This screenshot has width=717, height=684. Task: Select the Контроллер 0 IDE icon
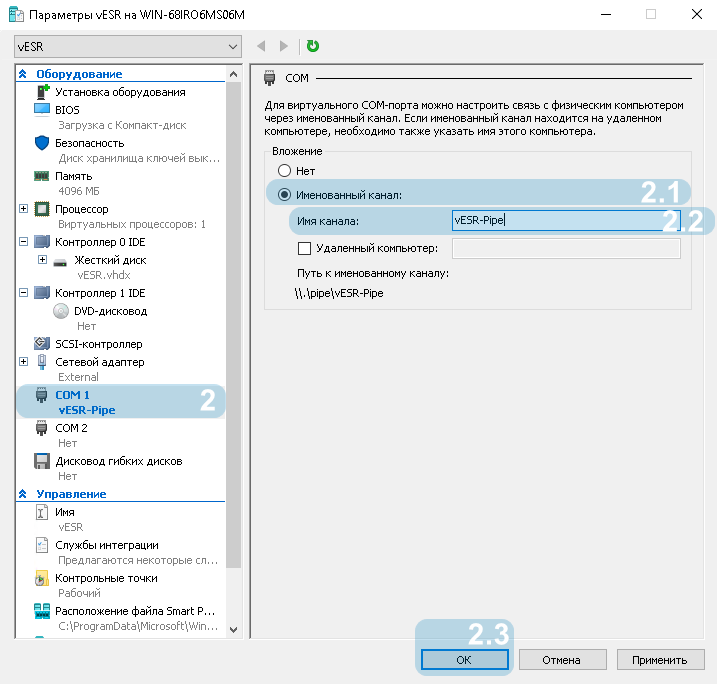click(42, 242)
